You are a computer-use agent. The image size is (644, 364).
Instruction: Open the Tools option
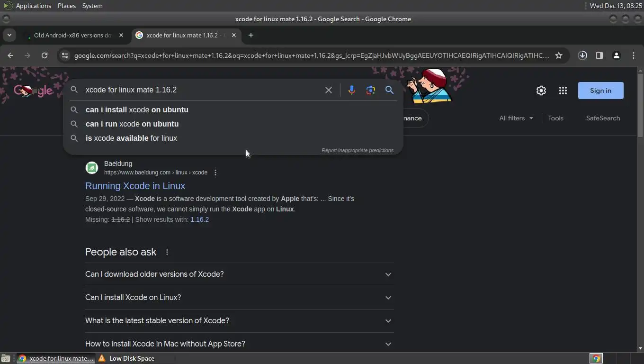[555, 118]
